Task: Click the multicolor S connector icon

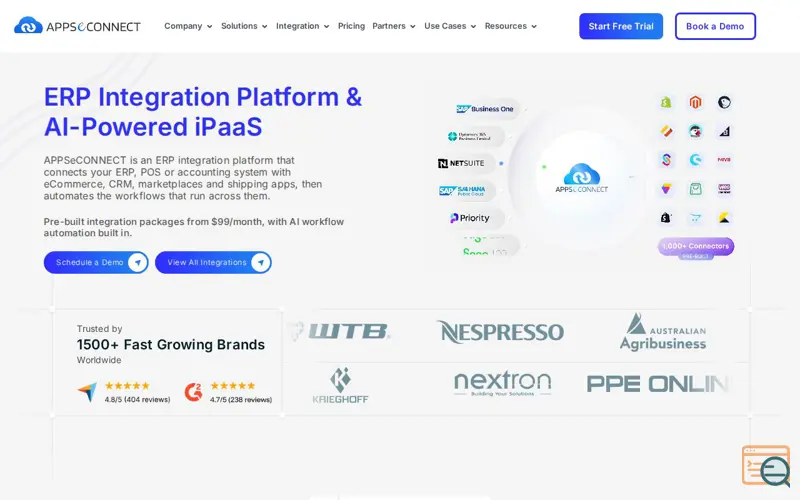Action: pyautogui.click(x=666, y=160)
